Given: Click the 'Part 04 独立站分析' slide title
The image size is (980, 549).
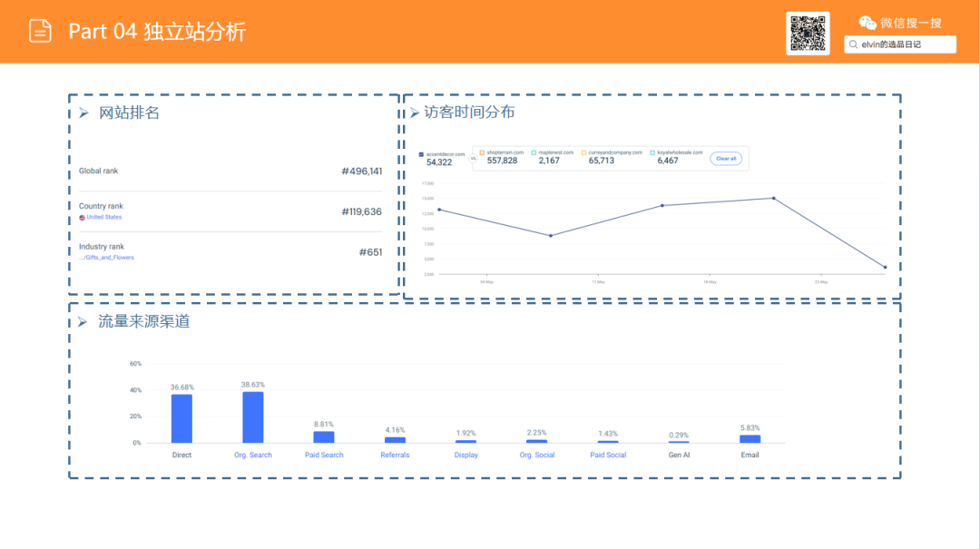Looking at the screenshot, I should [157, 31].
